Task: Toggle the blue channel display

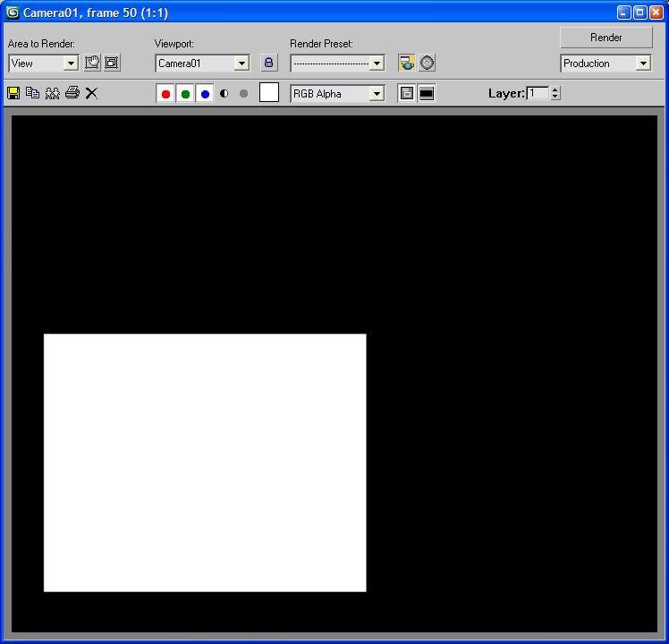Action: coord(205,94)
